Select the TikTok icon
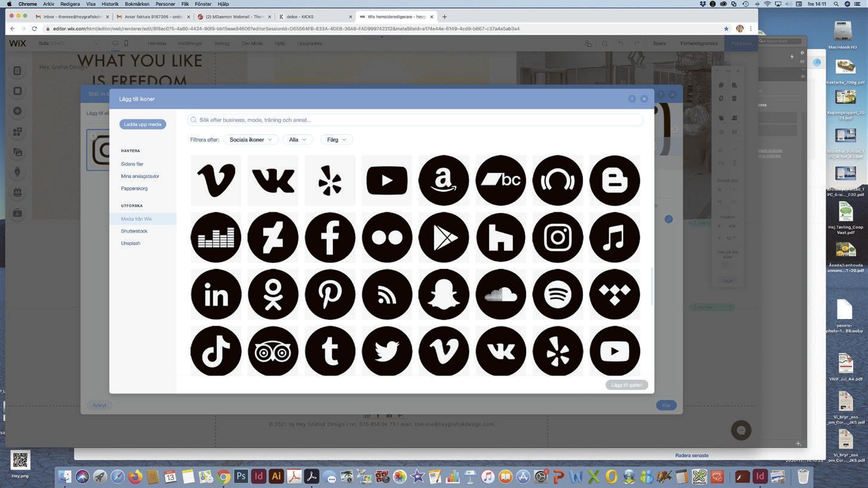Image resolution: width=868 pixels, height=488 pixels. coord(216,351)
